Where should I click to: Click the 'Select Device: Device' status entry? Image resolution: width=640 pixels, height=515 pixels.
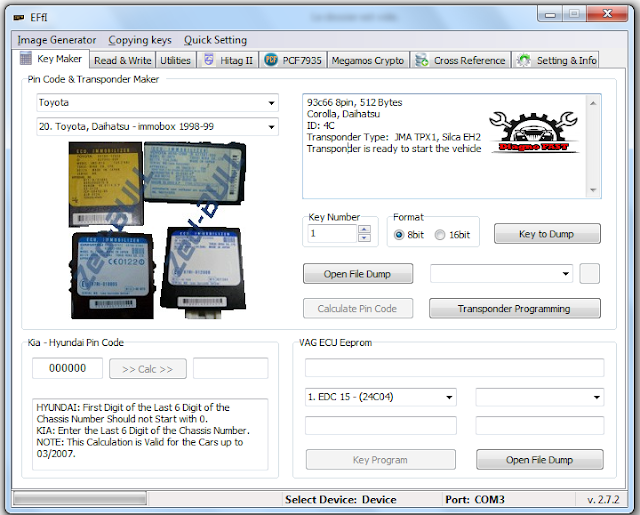(340, 499)
